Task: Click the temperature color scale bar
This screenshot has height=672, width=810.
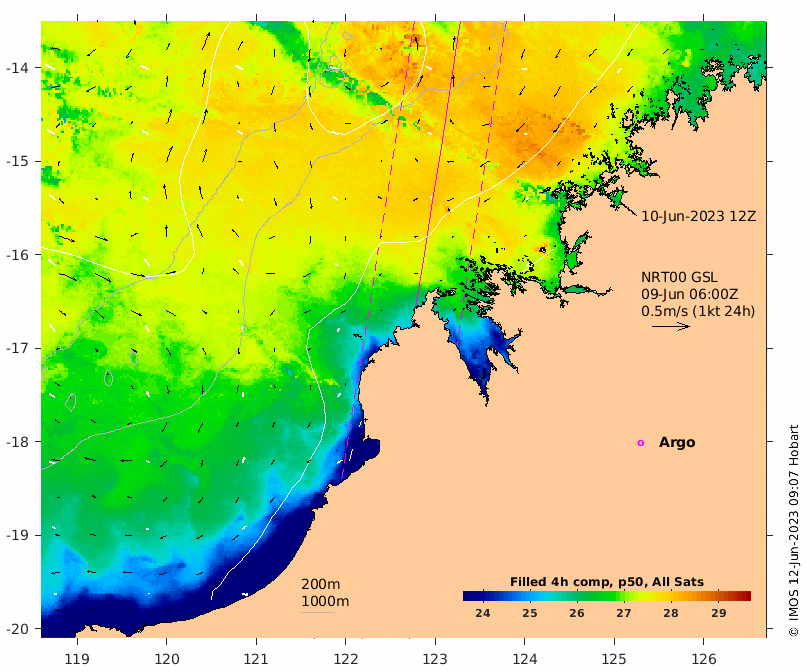Action: [607, 596]
